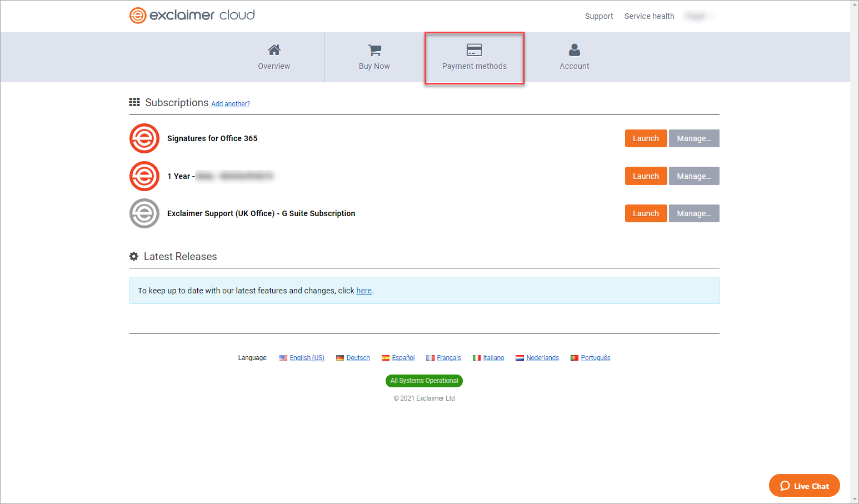
Task: Open the Manage menu for G Suite Subscription
Action: pos(693,213)
